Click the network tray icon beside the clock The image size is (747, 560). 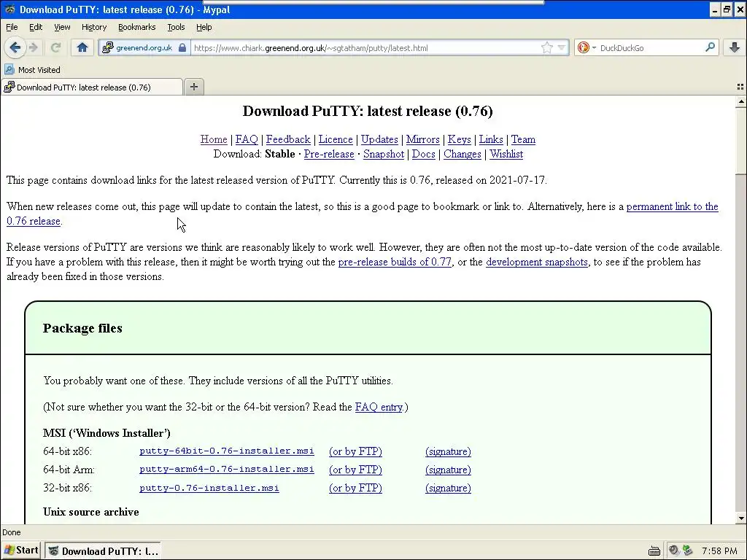click(x=687, y=551)
